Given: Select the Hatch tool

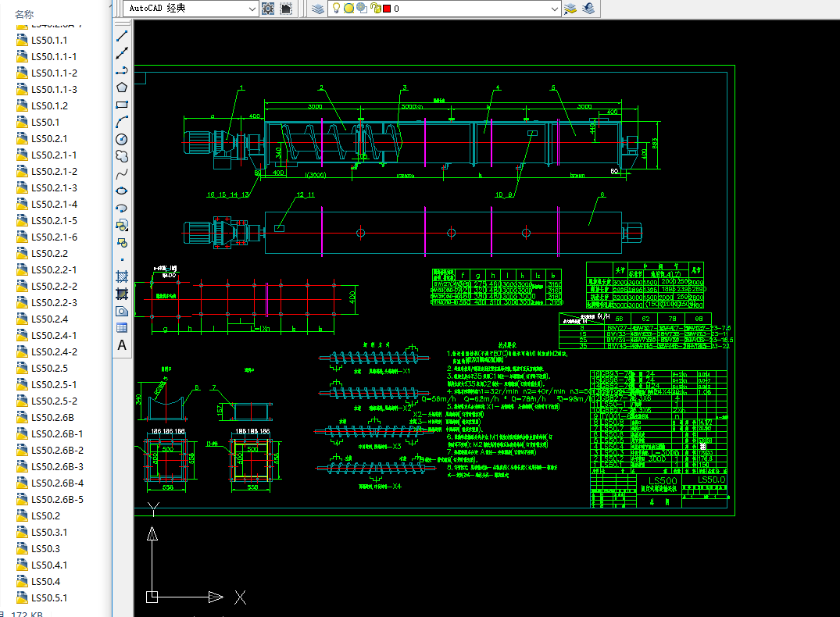Looking at the screenshot, I should coord(122,276).
